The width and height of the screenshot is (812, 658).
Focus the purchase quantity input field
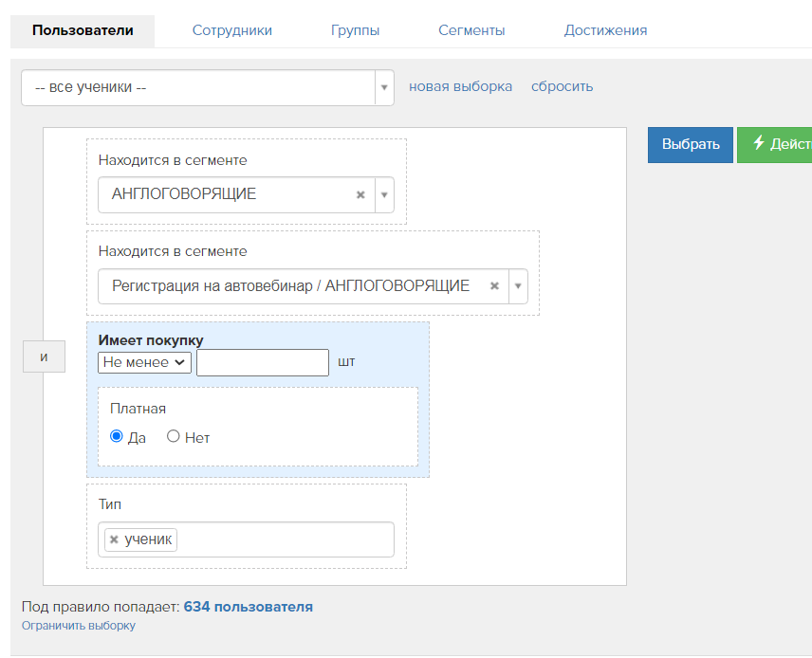coord(263,362)
